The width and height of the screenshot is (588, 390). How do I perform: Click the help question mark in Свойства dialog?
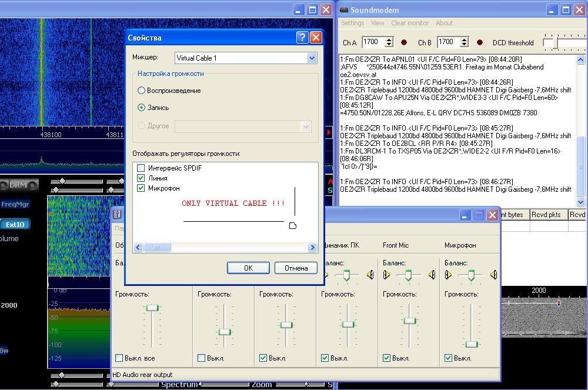click(x=302, y=38)
